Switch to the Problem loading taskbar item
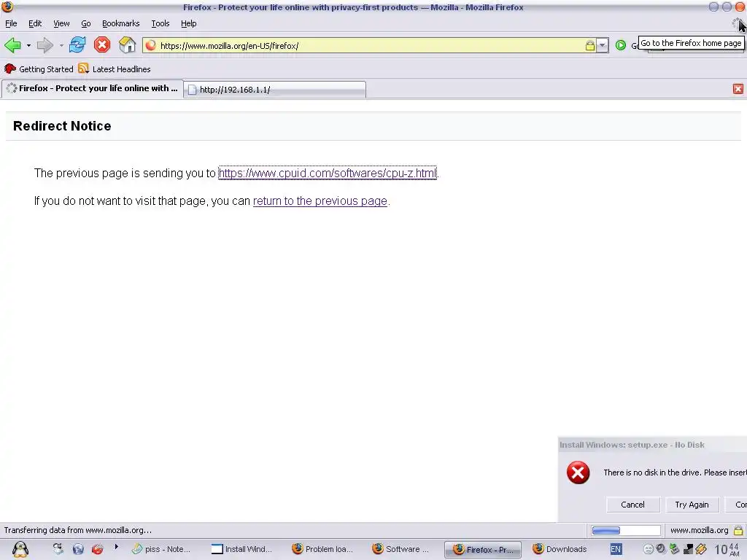Viewport: 747px width, 560px height. point(323,549)
